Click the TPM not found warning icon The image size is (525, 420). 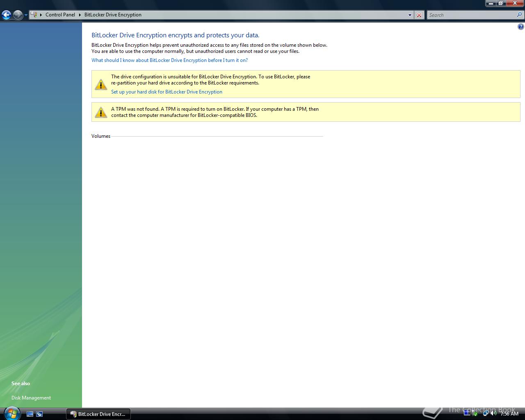coord(101,112)
